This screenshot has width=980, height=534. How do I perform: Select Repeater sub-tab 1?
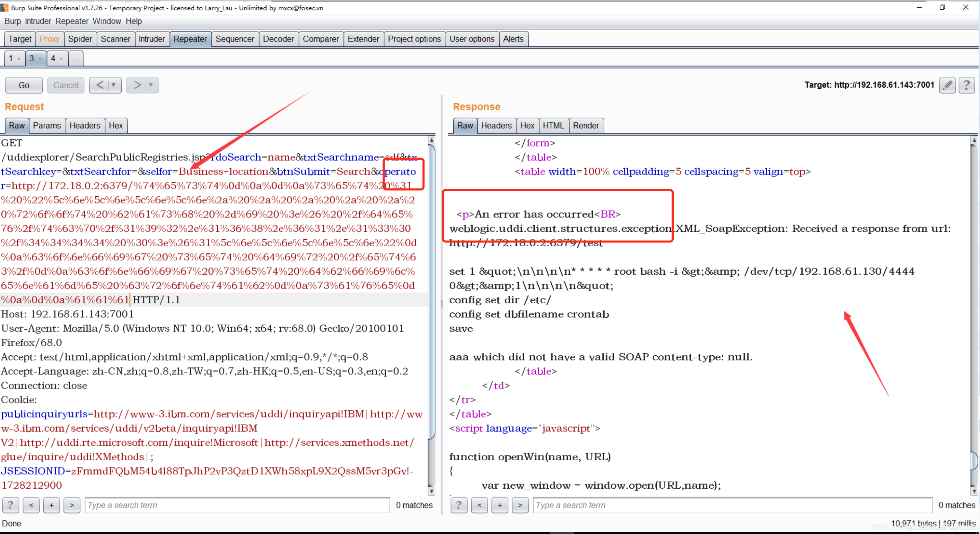11,59
